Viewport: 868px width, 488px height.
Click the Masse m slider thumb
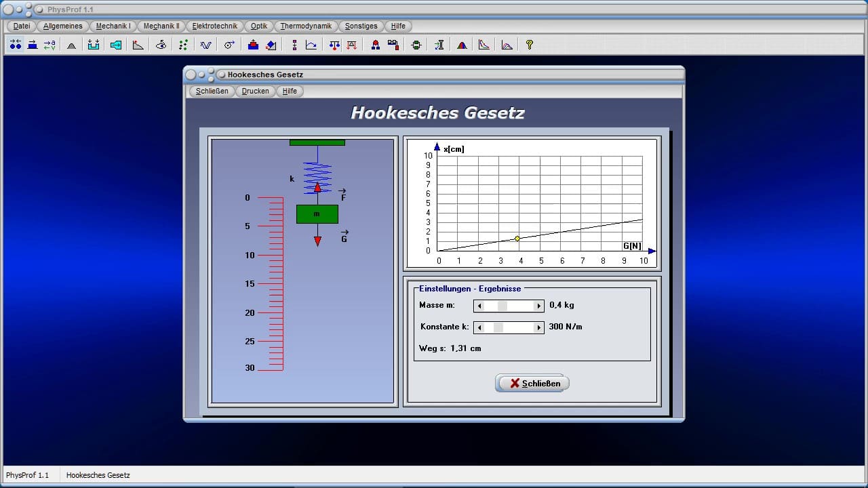[502, 306]
